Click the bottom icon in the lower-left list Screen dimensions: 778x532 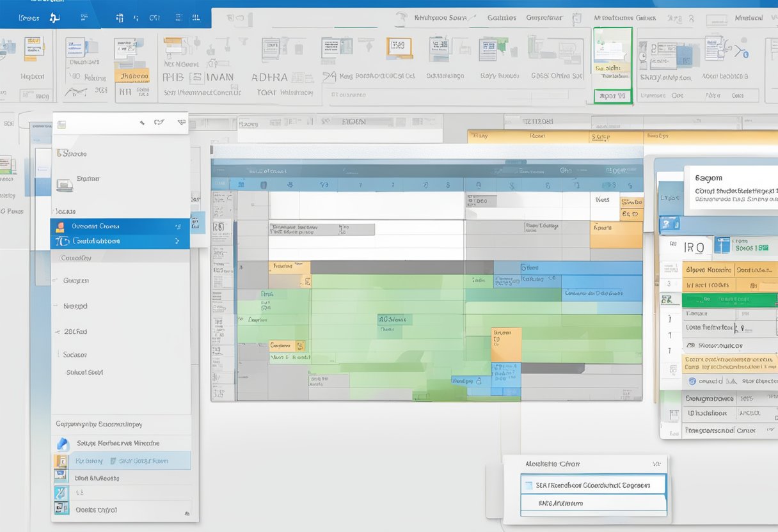tap(61, 508)
